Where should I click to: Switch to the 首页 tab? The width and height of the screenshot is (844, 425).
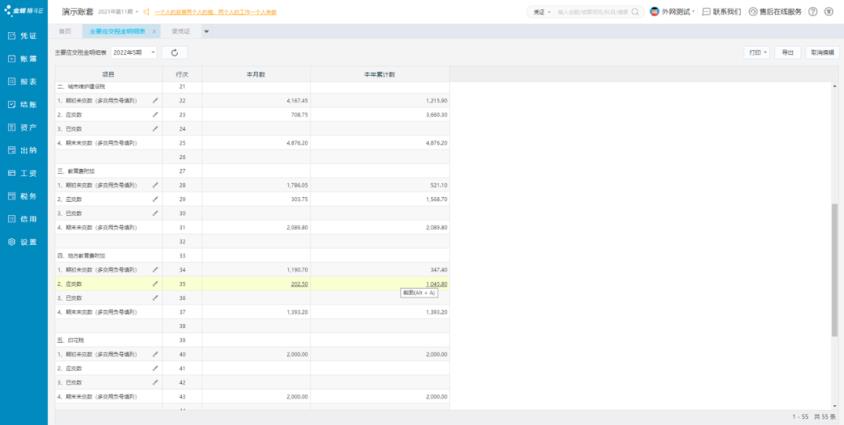[x=65, y=31]
